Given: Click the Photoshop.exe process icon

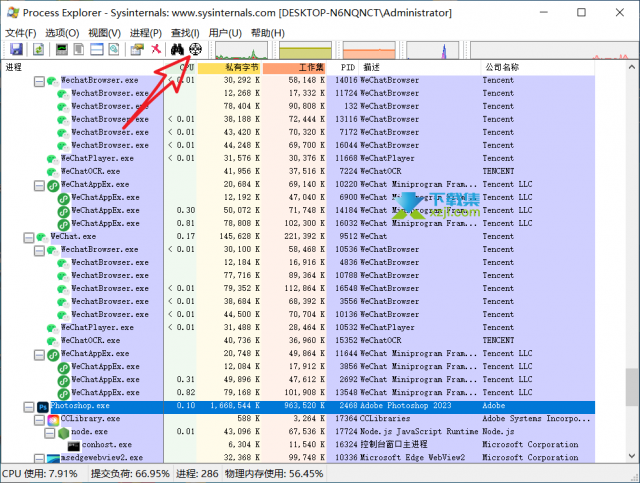Looking at the screenshot, I should [x=42, y=407].
